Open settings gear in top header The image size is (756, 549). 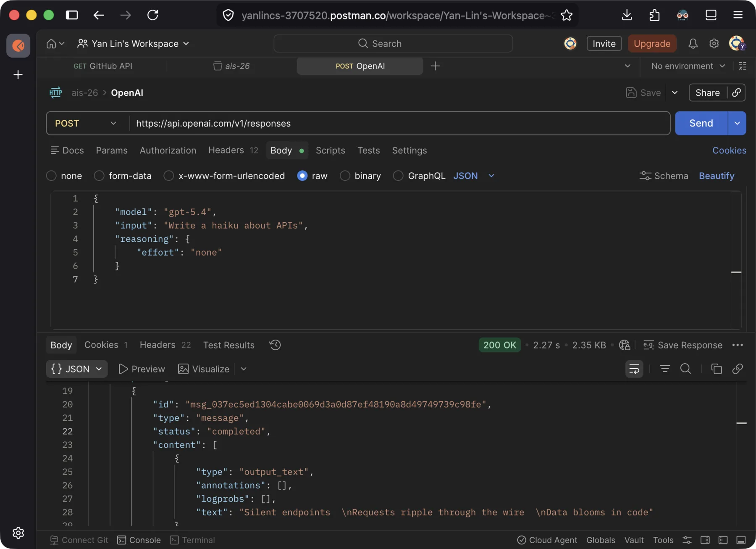714,44
